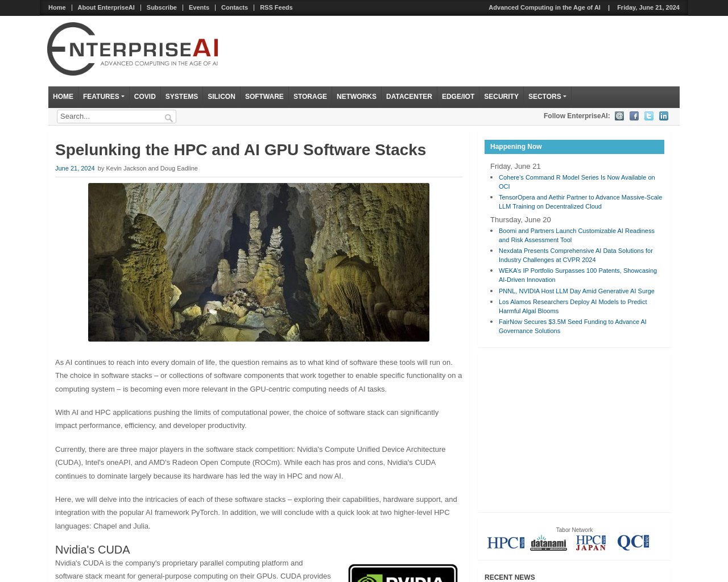Select the NETWORKS menu item

point(356,97)
